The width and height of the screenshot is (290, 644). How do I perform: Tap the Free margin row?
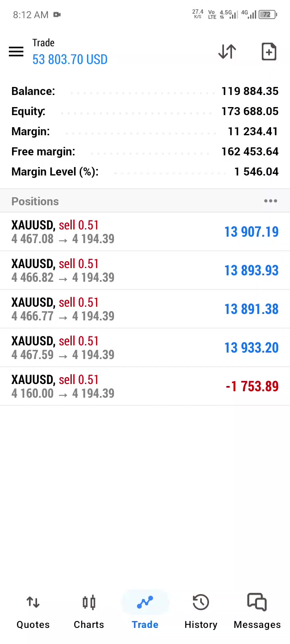point(145,152)
